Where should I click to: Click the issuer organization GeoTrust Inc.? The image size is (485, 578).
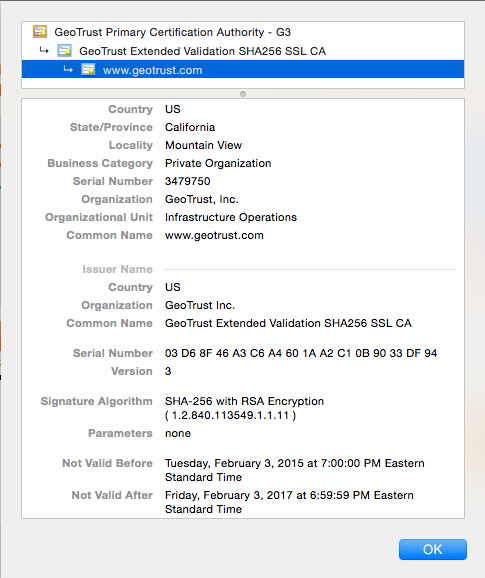pos(200,305)
